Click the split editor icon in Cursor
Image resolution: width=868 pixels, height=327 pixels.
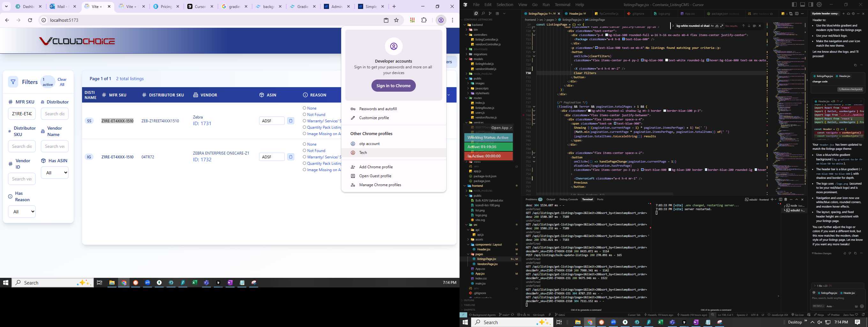pos(797,13)
